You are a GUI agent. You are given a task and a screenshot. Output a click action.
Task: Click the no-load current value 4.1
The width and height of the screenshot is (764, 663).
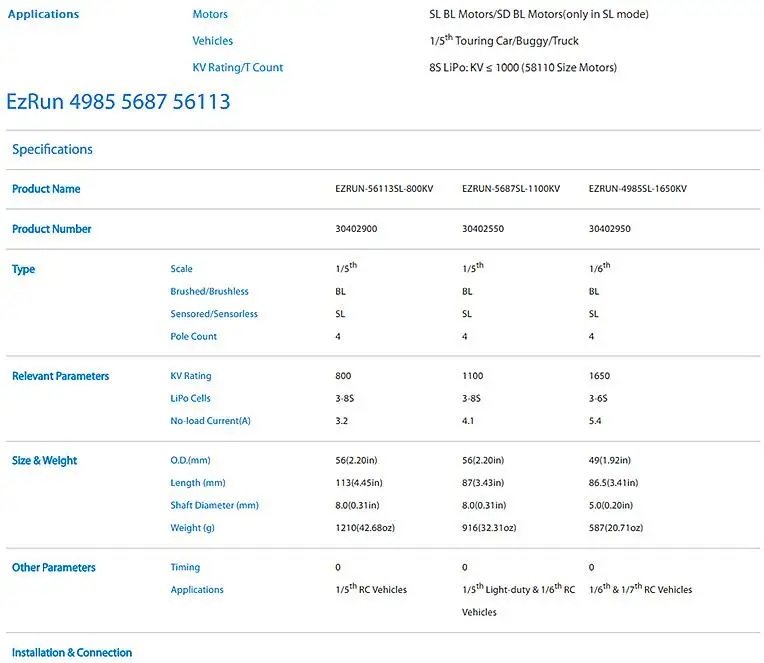click(x=468, y=421)
